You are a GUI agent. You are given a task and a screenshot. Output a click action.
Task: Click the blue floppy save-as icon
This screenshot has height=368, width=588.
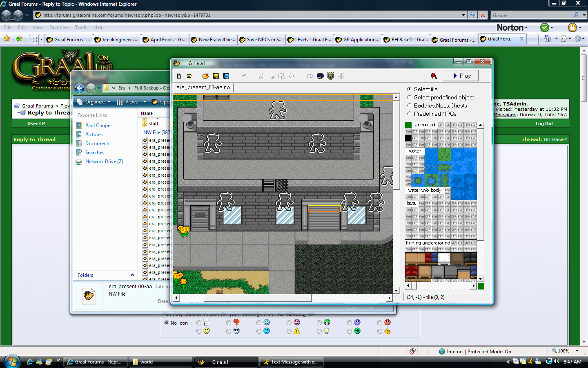[226, 76]
